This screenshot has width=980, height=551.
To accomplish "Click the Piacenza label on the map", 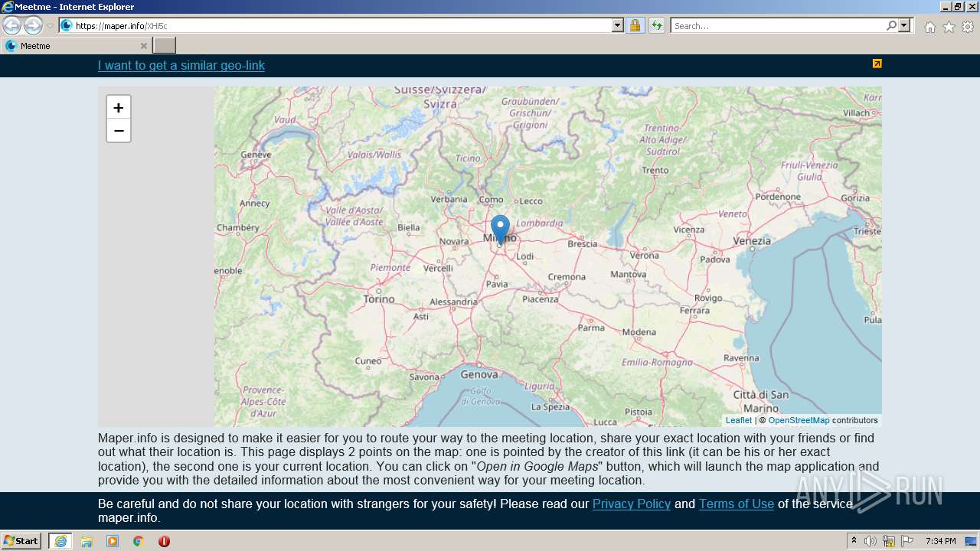I will tap(541, 298).
